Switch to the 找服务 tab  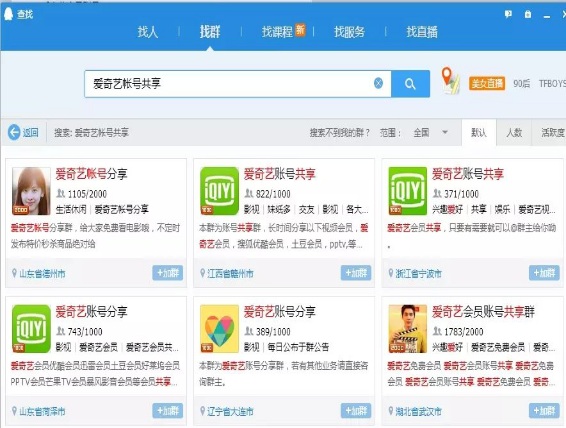tap(349, 32)
